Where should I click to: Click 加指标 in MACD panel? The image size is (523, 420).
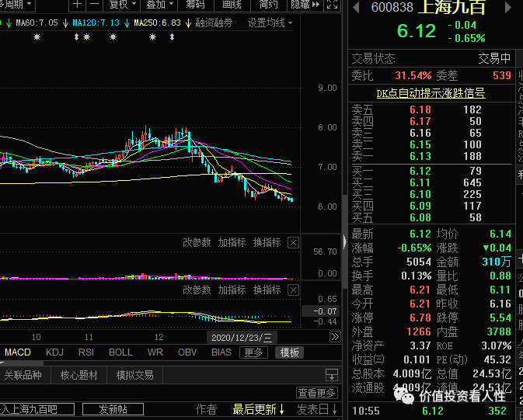pos(232,290)
